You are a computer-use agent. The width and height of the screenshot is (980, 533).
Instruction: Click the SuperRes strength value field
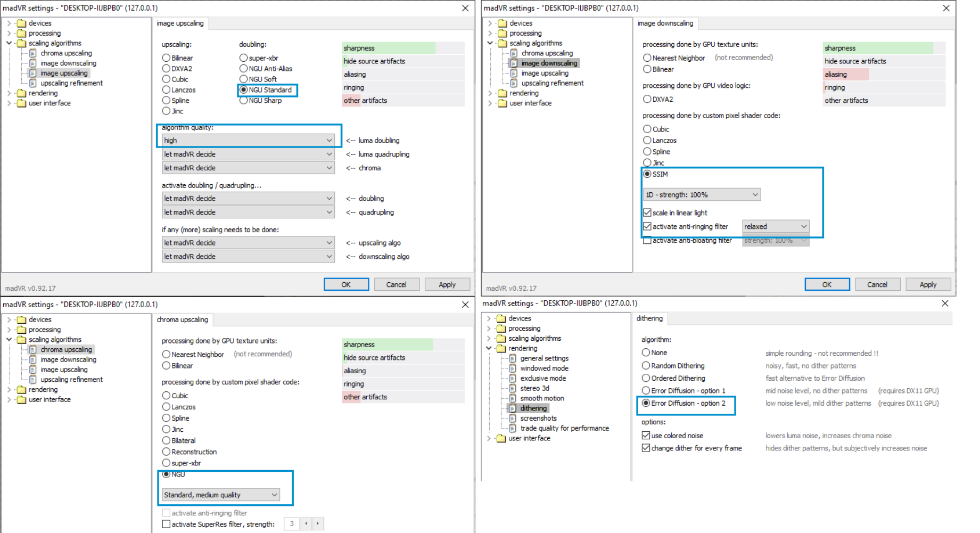(292, 524)
